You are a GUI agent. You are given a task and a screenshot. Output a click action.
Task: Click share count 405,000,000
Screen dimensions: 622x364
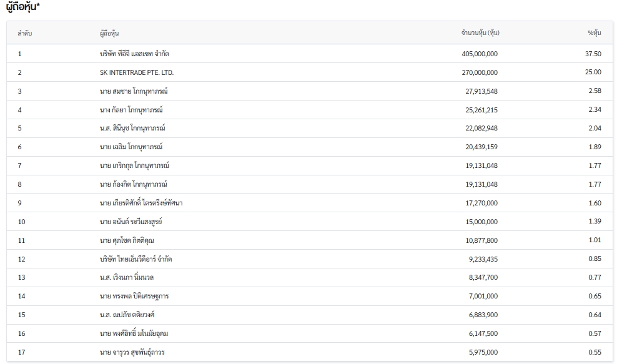coord(480,54)
